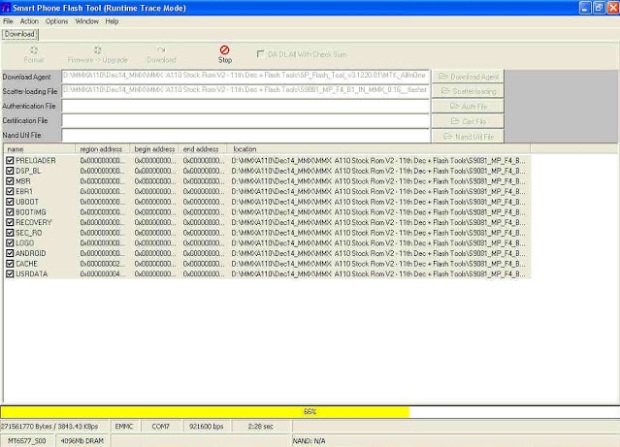The height and width of the screenshot is (447, 620).
Task: Click the COM7 port status entry
Action: coord(161,426)
